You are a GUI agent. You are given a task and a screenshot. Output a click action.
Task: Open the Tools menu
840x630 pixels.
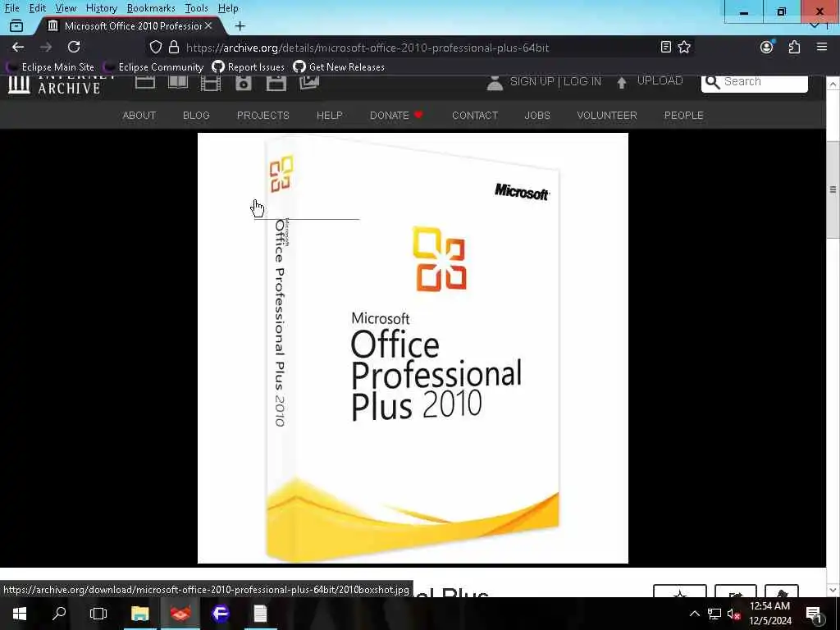(x=196, y=8)
